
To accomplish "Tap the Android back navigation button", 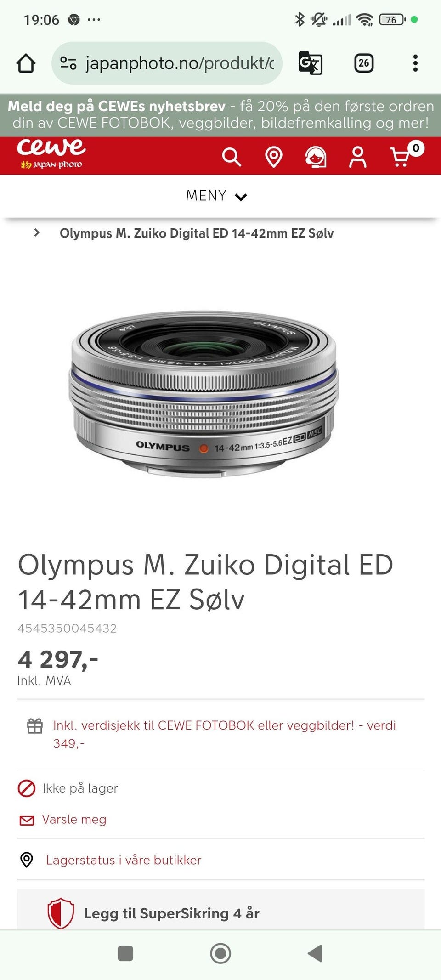I will click(315, 953).
